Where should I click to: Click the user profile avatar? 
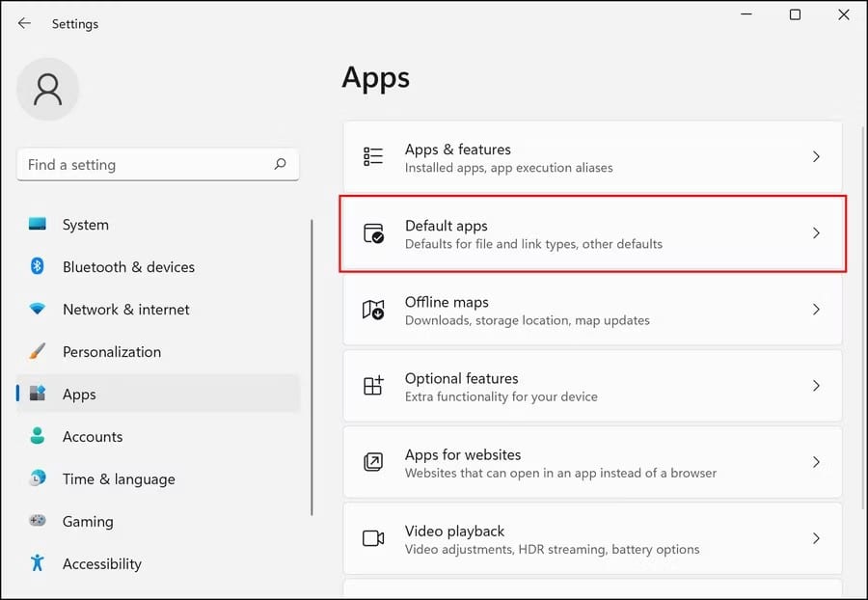click(48, 89)
